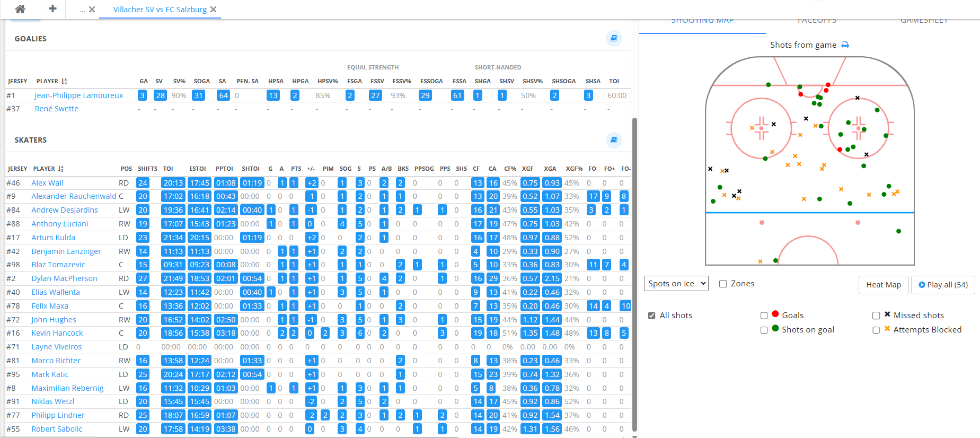This screenshot has width=980, height=438.
Task: Uncheck the All shots checkbox
Action: click(651, 316)
